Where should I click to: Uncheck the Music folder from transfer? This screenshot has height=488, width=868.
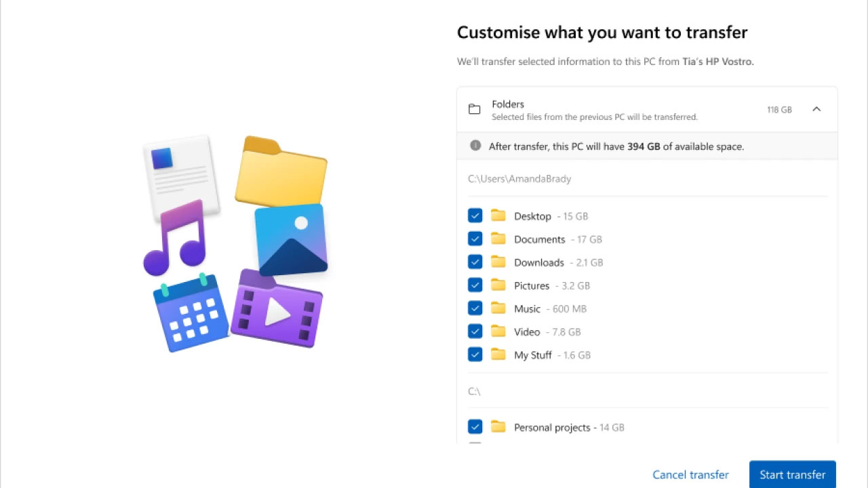[475, 308]
